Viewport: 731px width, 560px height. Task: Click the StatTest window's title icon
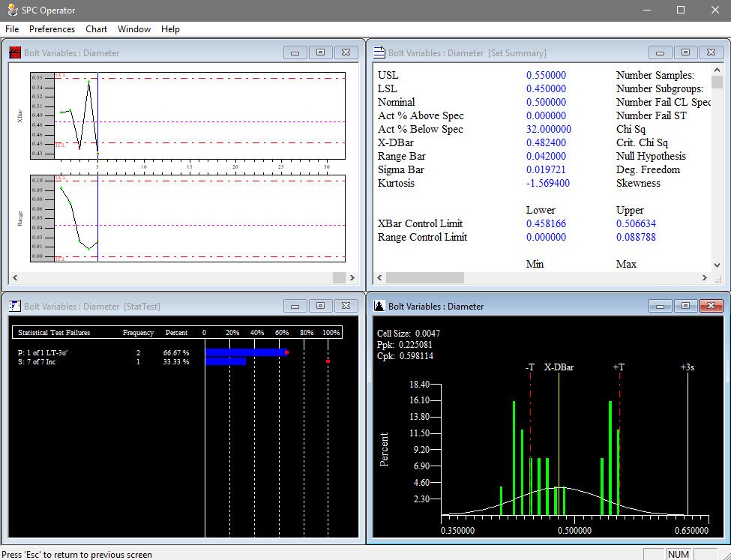pyautogui.click(x=14, y=306)
